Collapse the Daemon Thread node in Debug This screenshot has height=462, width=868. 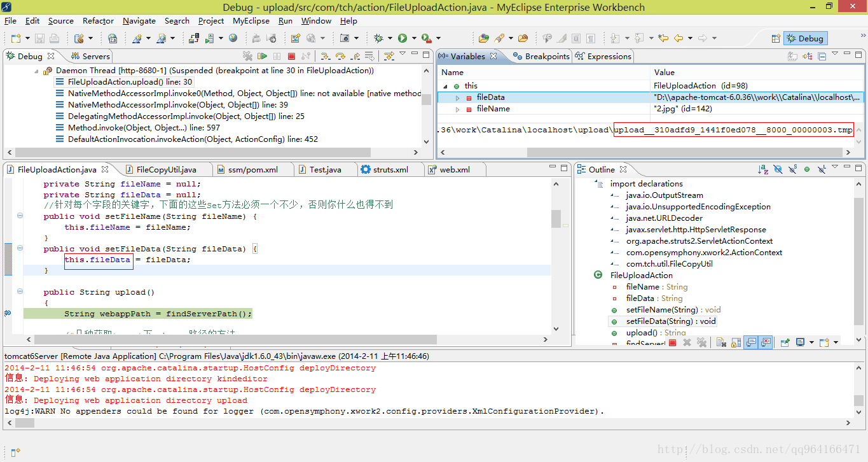coord(36,71)
